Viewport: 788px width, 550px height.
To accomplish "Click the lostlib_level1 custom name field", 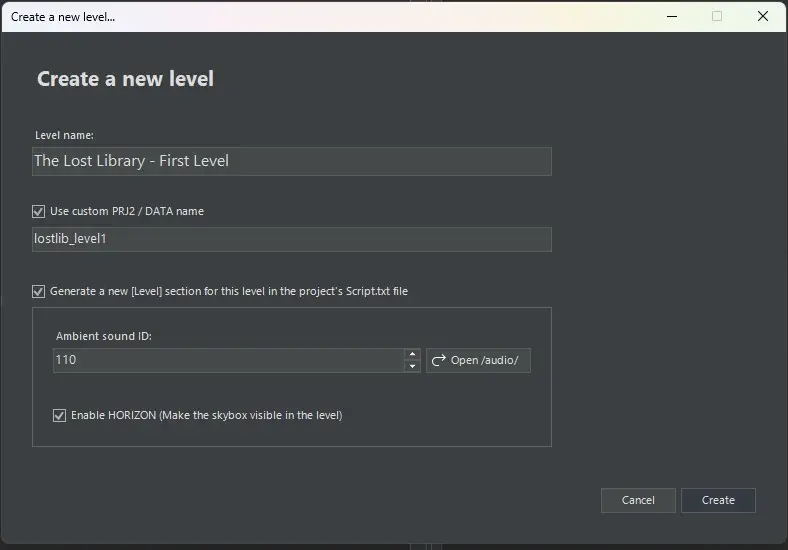I will click(x=291, y=239).
